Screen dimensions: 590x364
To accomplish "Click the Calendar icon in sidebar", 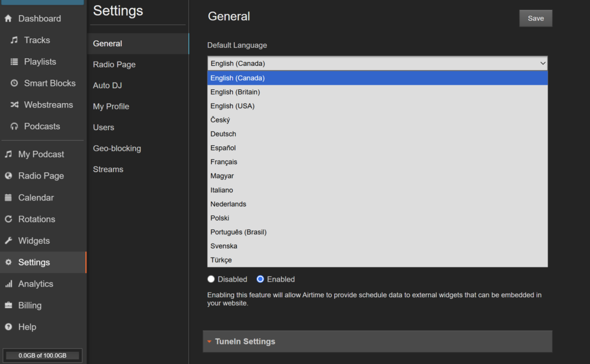I will point(8,198).
